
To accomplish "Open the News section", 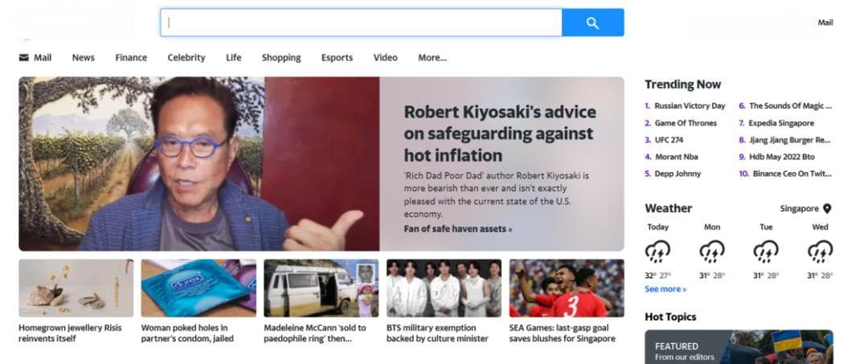I will (83, 58).
